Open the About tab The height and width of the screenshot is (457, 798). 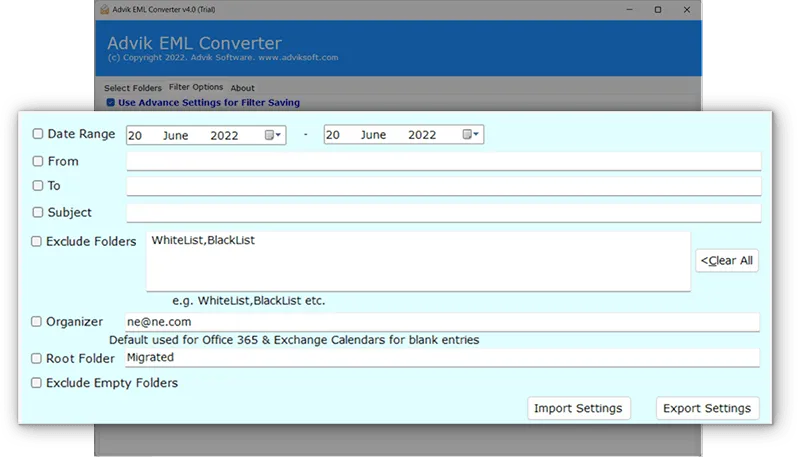pyautogui.click(x=242, y=88)
